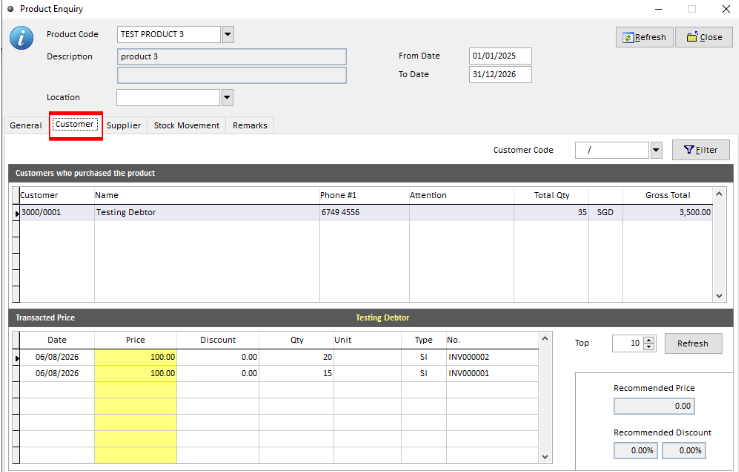Click the Description field containing product 3
The width and height of the screenshot is (739, 472).
tap(231, 57)
